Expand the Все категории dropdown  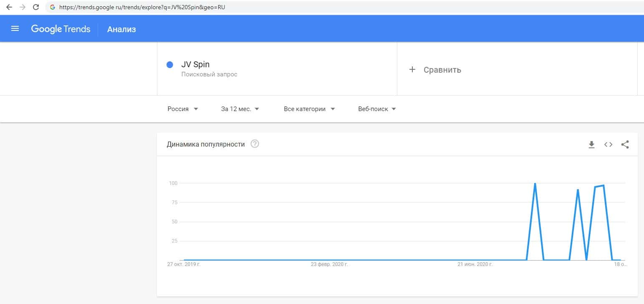pyautogui.click(x=309, y=109)
